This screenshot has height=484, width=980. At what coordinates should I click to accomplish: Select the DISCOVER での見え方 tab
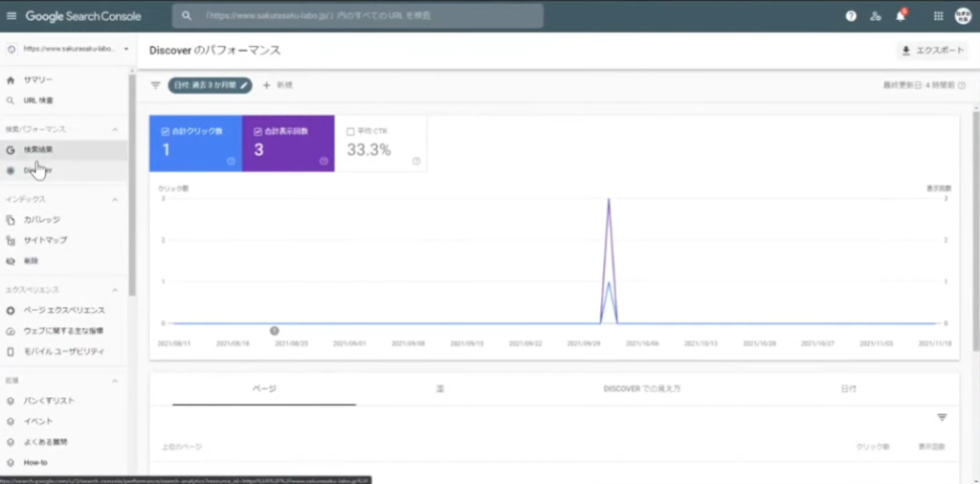click(642, 389)
